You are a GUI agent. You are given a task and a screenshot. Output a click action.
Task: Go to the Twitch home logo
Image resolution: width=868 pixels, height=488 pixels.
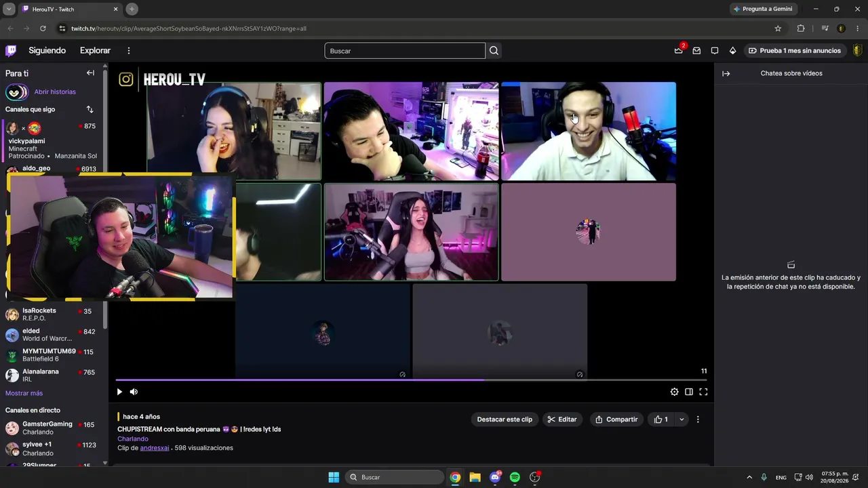click(x=11, y=51)
